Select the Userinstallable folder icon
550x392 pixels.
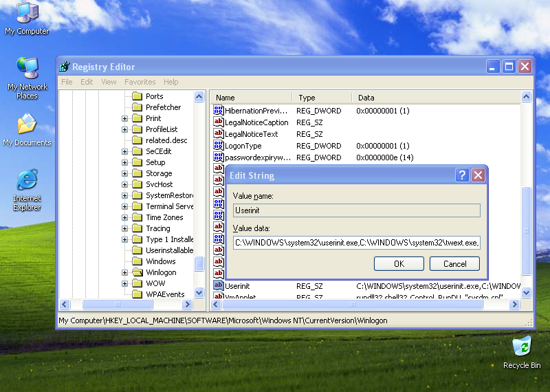(137, 250)
